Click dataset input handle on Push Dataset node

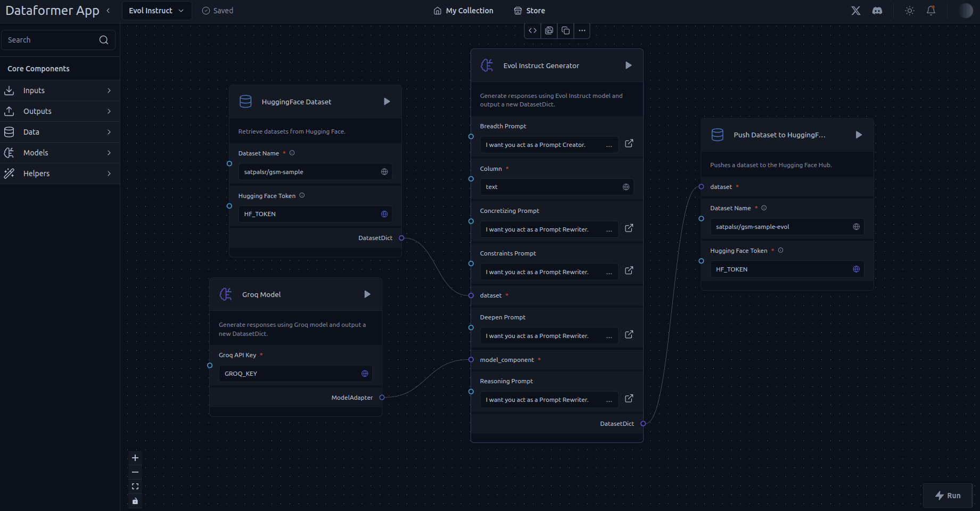(x=701, y=187)
